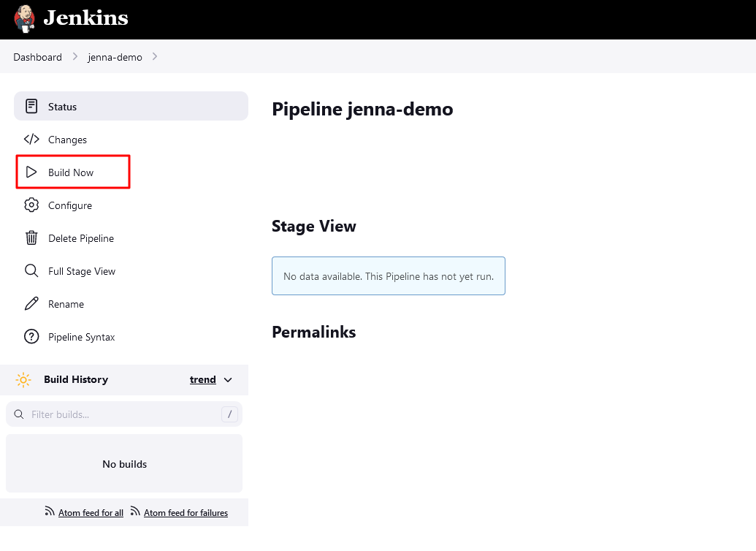Click the Delete Pipeline trash icon

[31, 237]
